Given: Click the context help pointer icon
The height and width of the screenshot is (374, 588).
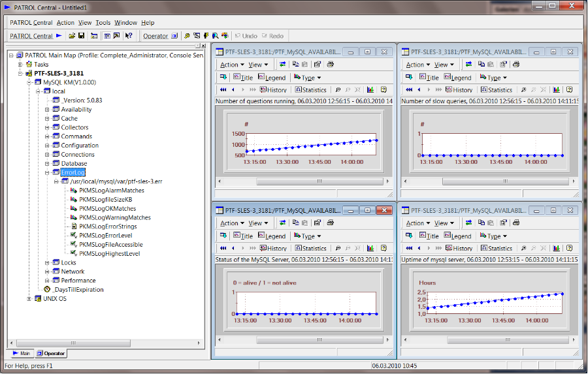Looking at the screenshot, I should pos(129,36).
